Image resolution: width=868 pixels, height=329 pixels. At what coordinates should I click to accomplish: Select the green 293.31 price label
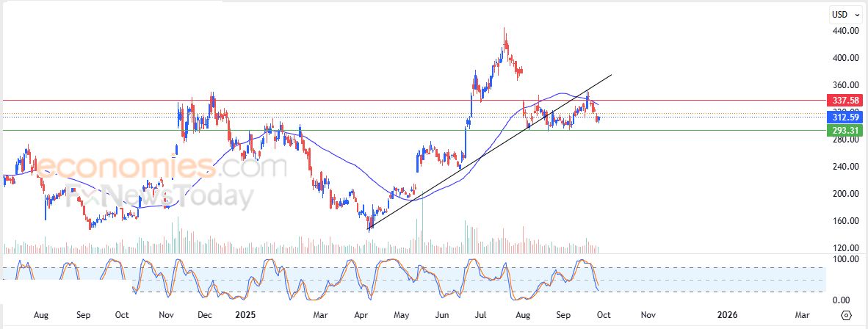(844, 131)
